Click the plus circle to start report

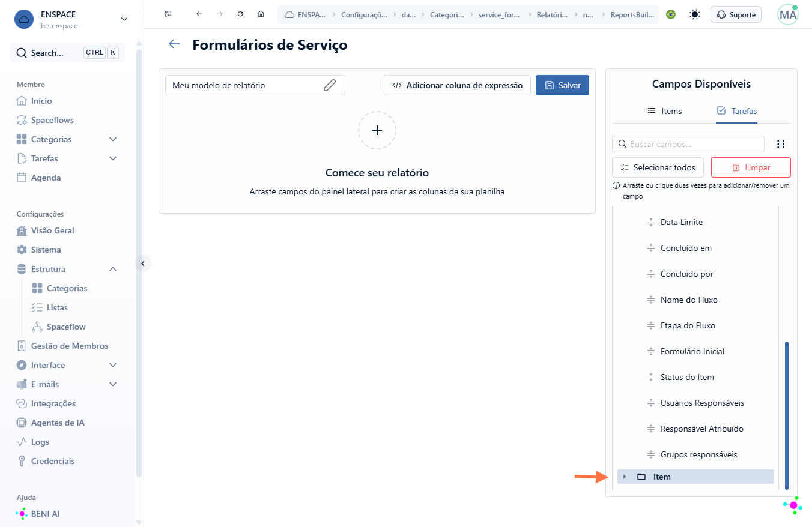pos(377,130)
